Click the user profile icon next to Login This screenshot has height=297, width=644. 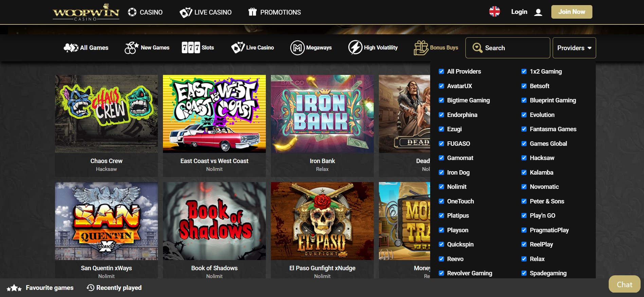[x=538, y=13]
